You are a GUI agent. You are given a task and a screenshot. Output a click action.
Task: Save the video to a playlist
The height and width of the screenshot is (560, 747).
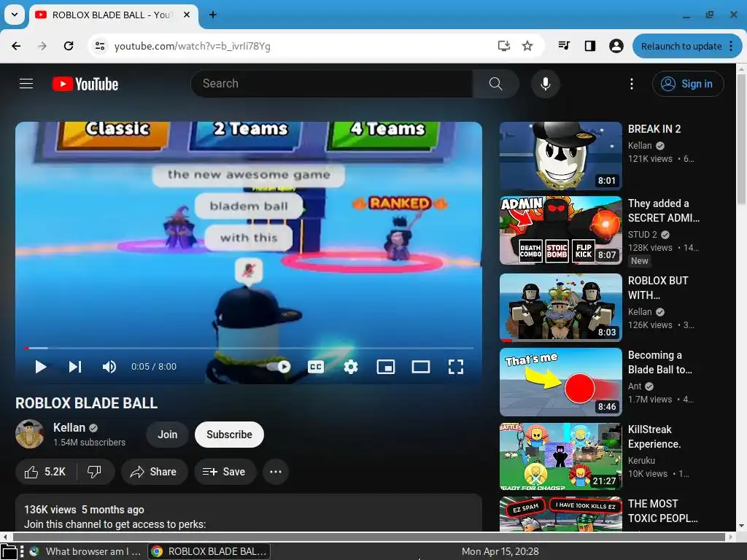[x=225, y=472]
